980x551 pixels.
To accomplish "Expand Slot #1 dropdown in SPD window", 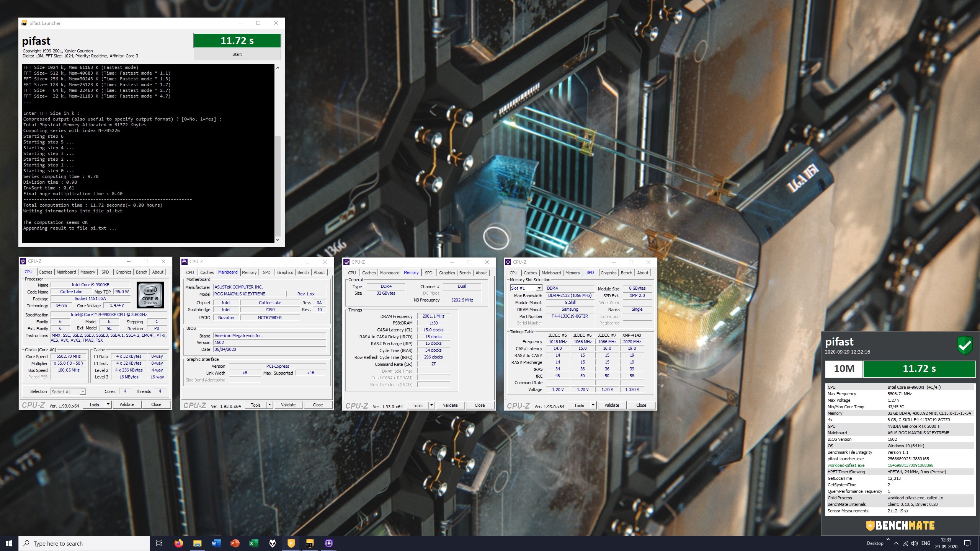I will [539, 288].
